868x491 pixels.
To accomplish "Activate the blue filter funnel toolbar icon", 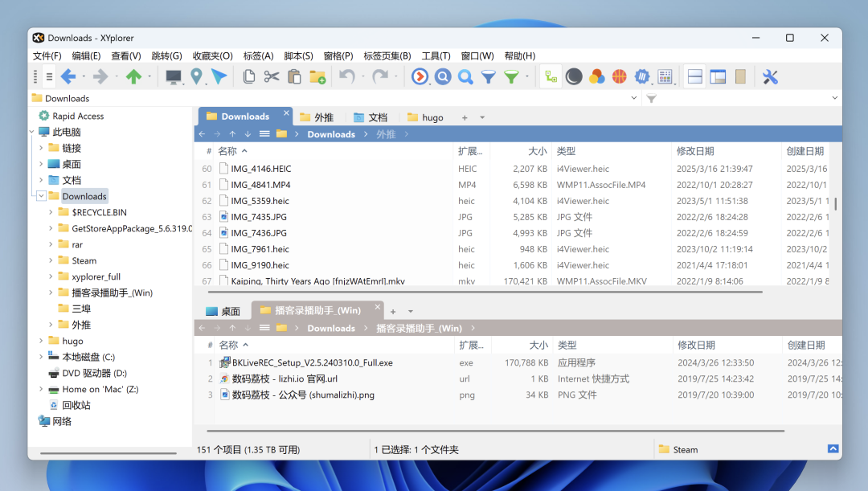I will [489, 76].
